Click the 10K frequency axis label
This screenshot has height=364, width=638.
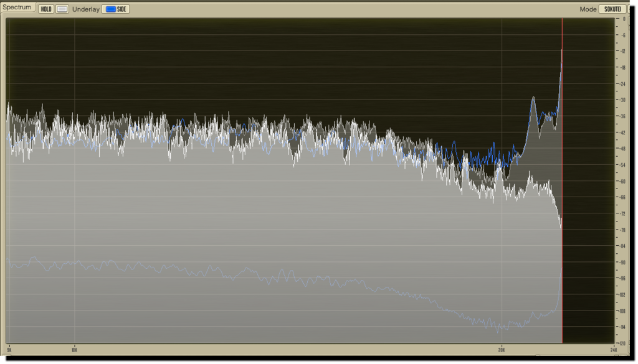coord(74,350)
